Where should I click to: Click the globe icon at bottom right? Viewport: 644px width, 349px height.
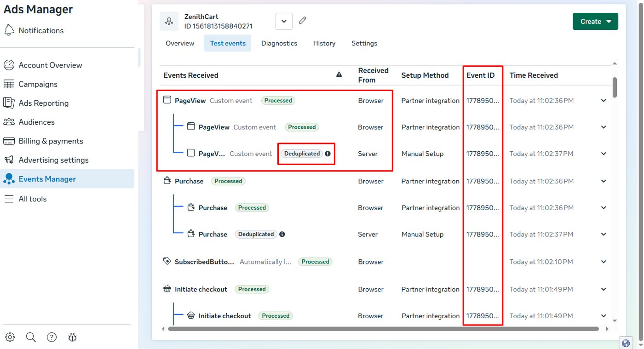click(626, 343)
